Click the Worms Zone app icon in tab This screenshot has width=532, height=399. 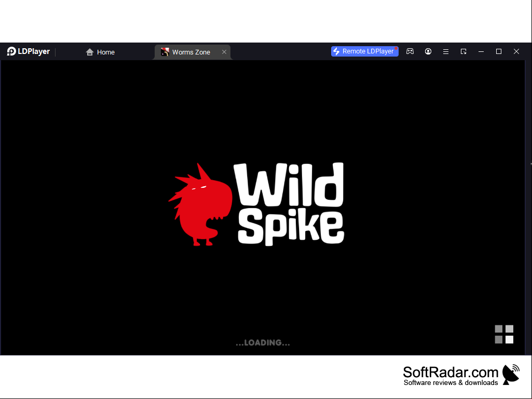[x=165, y=52]
